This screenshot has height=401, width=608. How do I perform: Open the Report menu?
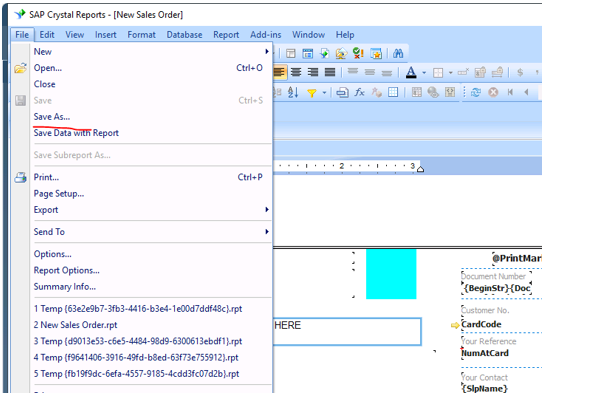coord(226,35)
